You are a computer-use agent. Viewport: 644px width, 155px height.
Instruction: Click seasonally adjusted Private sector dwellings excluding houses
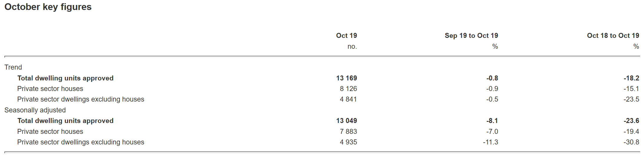(x=81, y=142)
